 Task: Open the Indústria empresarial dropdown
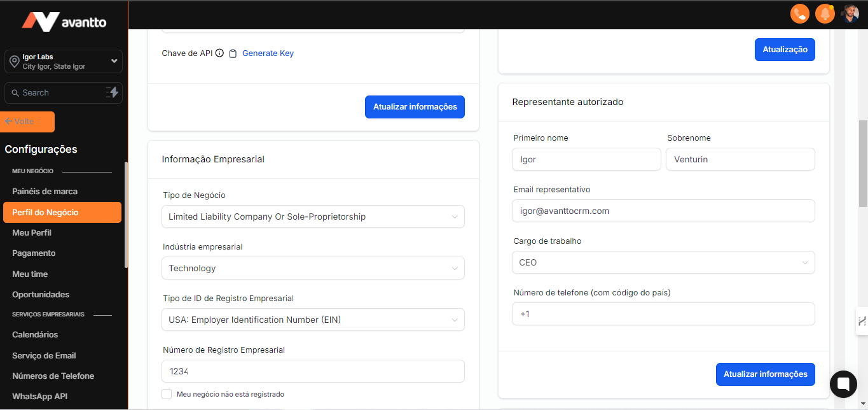[x=313, y=268]
